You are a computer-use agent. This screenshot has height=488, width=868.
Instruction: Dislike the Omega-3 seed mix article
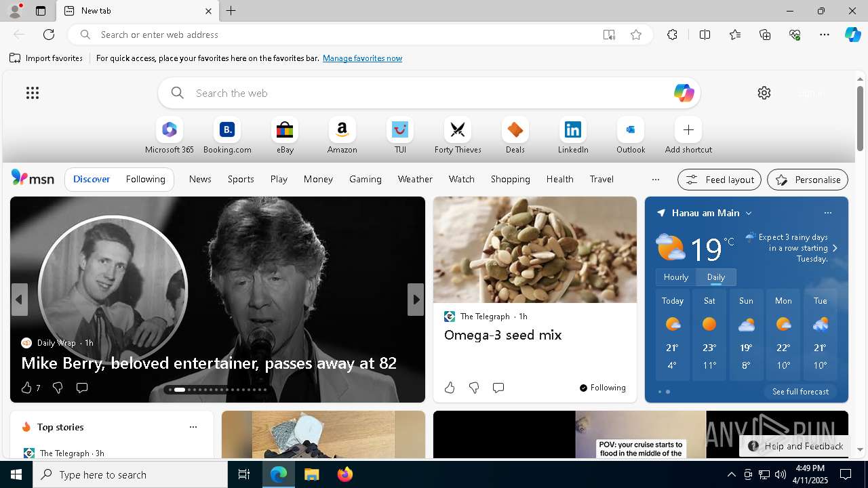[x=474, y=388]
